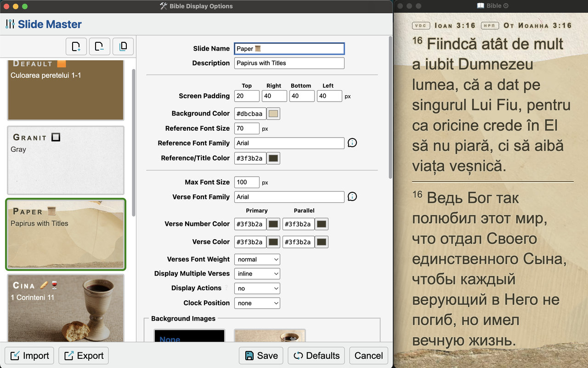Click the faint help mark beside Display Actions
The width and height of the screenshot is (588, 368).
(x=226, y=288)
